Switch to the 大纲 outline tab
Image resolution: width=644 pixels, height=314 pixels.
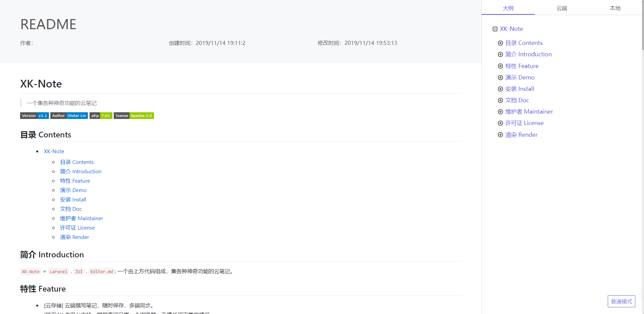[x=508, y=8]
